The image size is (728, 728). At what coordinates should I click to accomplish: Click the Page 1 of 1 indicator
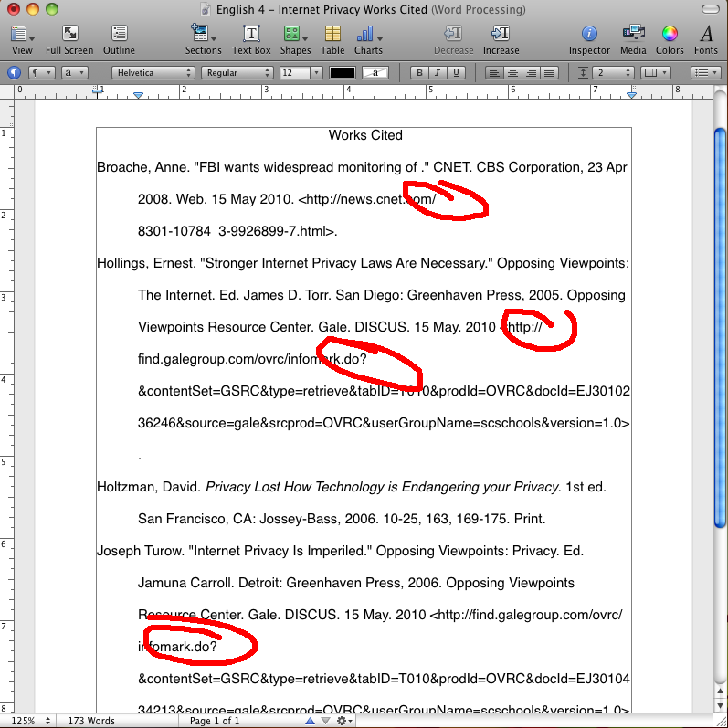[214, 721]
